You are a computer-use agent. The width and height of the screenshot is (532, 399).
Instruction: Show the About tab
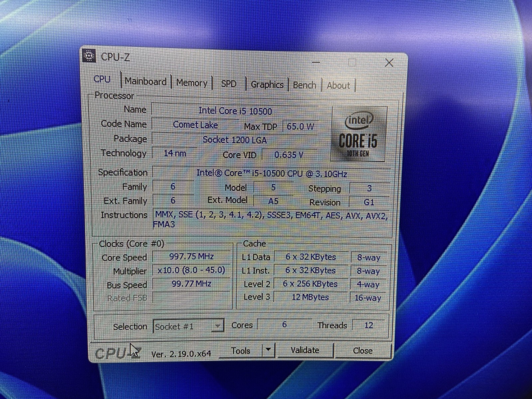tap(338, 85)
